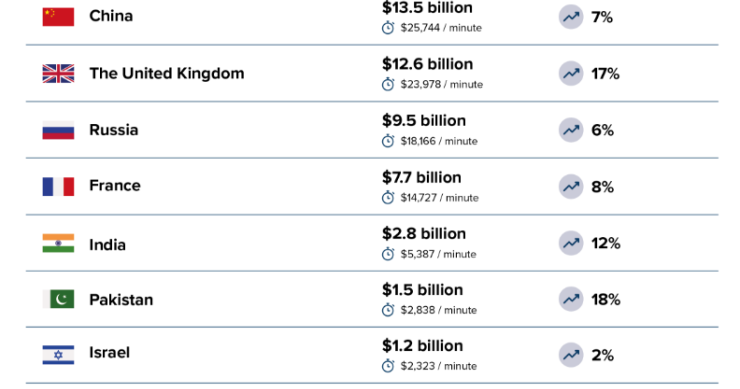Select The United Kingdom country name
The height and width of the screenshot is (389, 740).
(x=167, y=74)
